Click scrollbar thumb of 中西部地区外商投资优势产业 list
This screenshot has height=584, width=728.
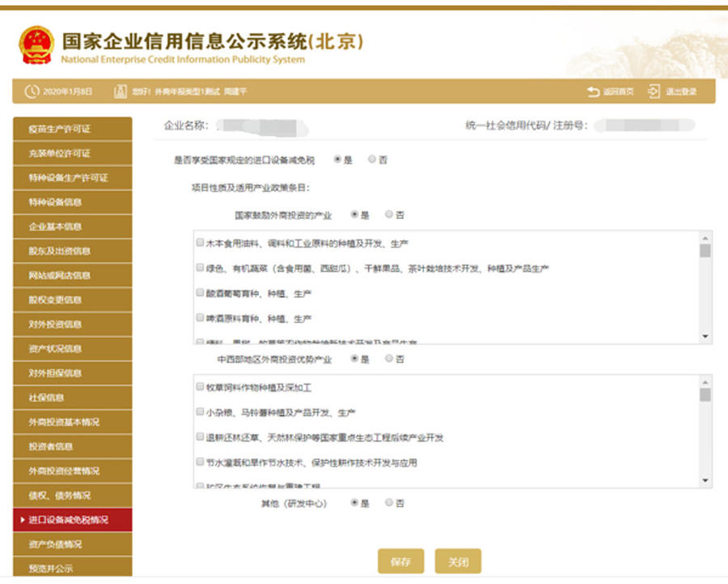pyautogui.click(x=705, y=395)
